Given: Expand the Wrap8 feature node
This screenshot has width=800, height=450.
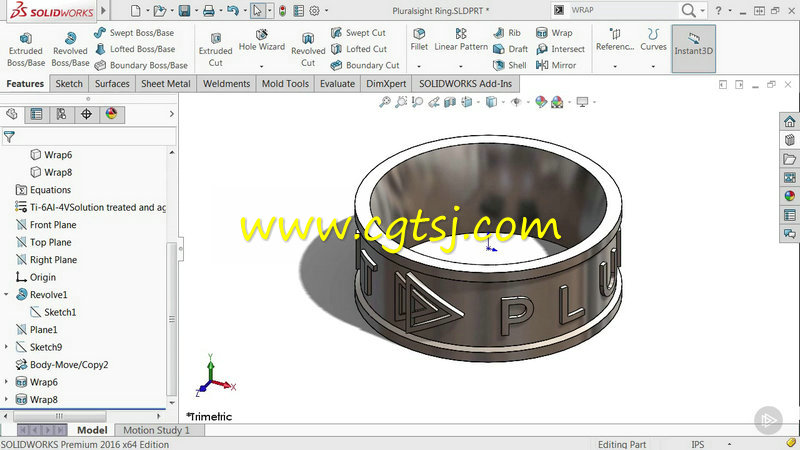Looking at the screenshot, I should [x=6, y=399].
